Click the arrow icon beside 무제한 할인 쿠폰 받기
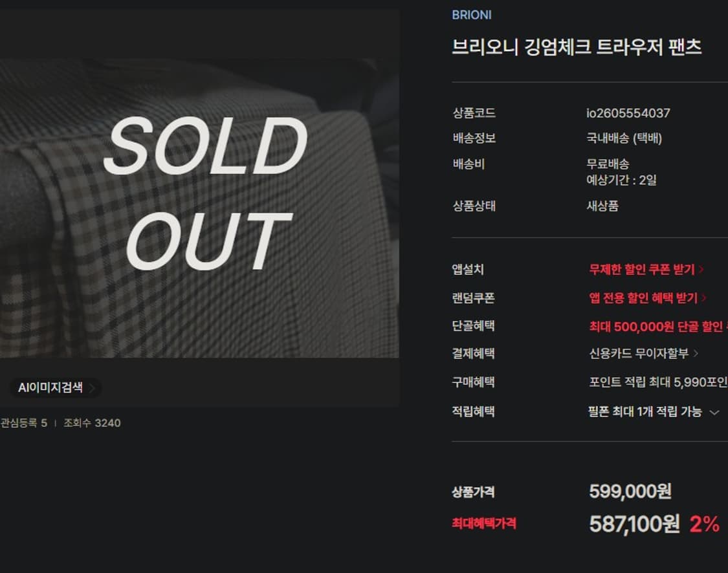The height and width of the screenshot is (573, 728). tap(702, 270)
